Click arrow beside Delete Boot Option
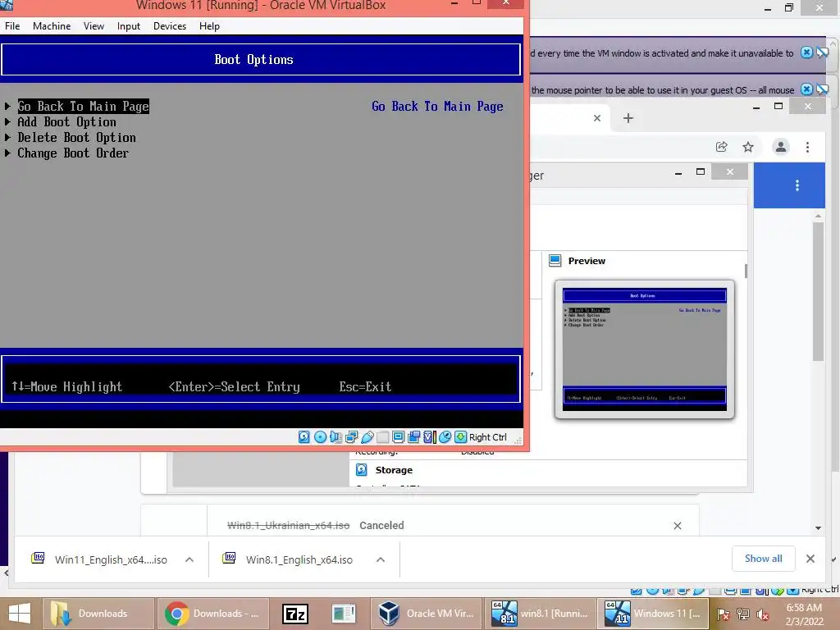The height and width of the screenshot is (630, 840). coord(7,137)
